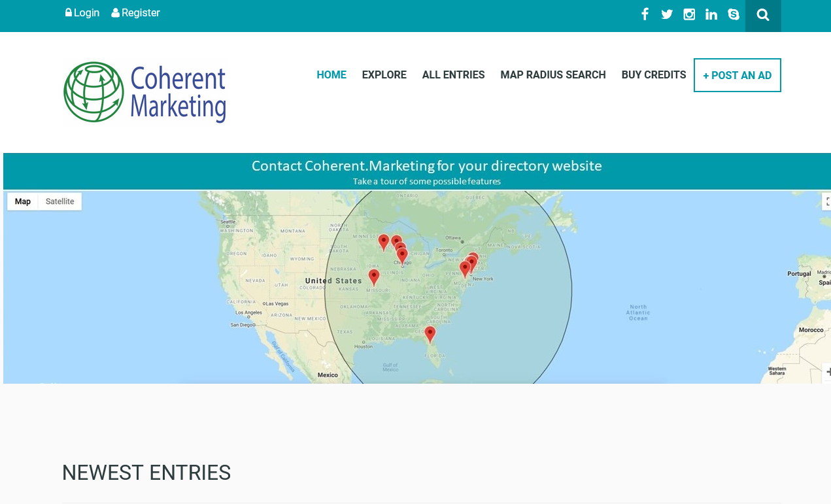Switch to the standard Map view
The width and height of the screenshot is (831, 504).
pyautogui.click(x=23, y=201)
